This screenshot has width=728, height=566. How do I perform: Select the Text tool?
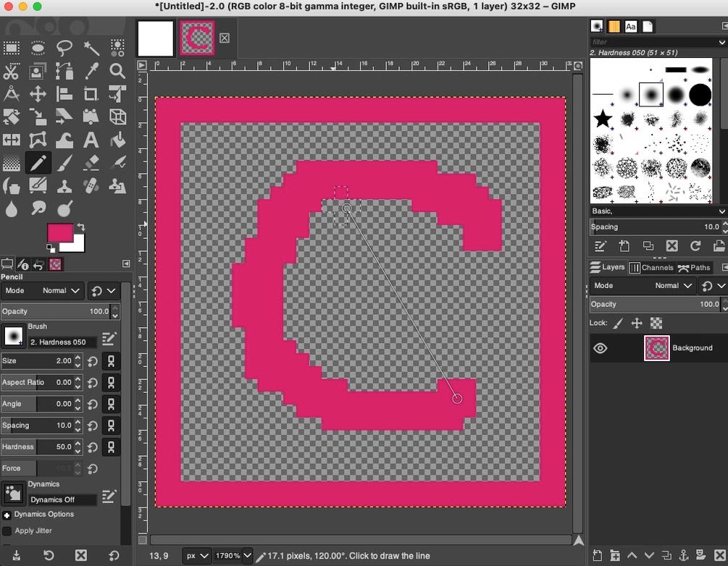(91, 138)
